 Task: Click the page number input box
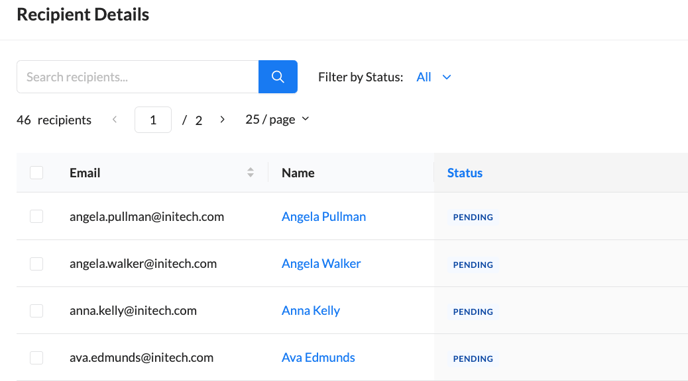click(153, 120)
